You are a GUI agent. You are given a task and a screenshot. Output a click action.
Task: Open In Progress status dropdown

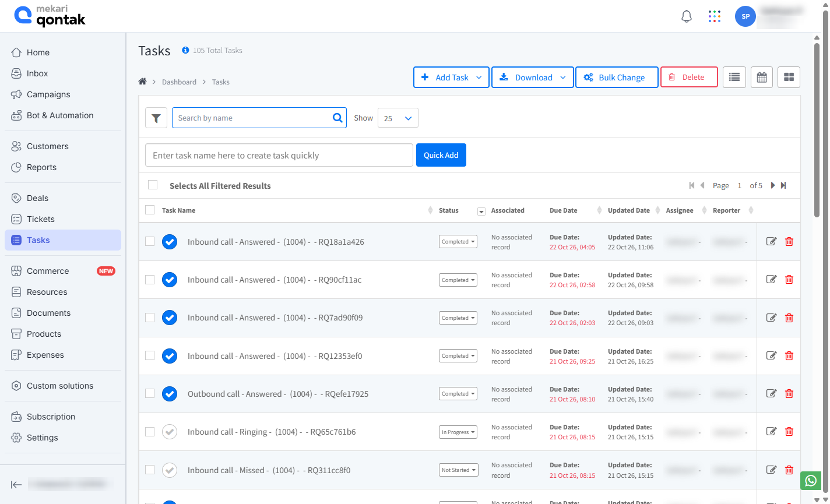click(458, 432)
